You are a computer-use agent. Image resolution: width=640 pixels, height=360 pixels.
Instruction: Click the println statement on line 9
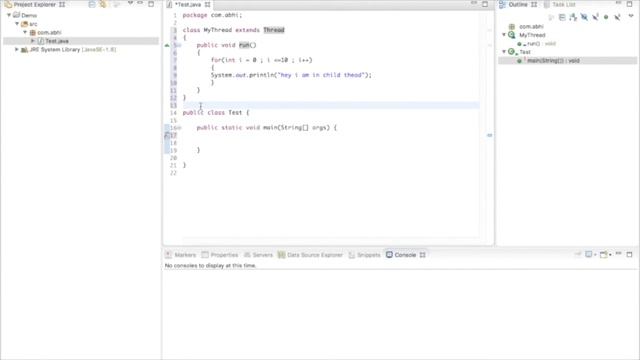[291, 75]
